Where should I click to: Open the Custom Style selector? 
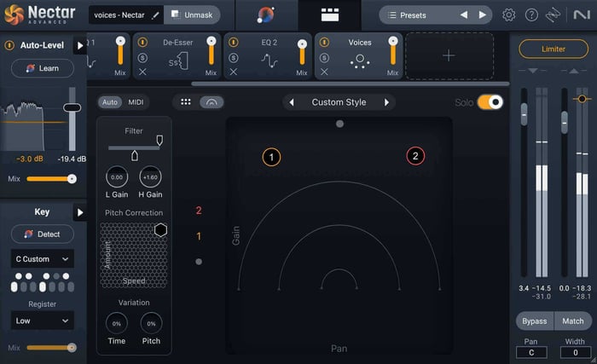point(339,102)
